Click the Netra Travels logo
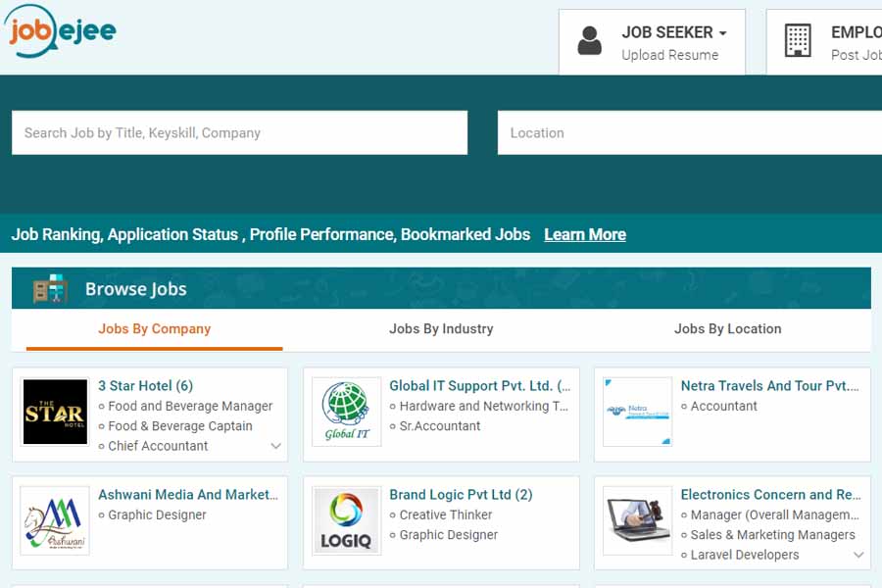 pyautogui.click(x=638, y=413)
